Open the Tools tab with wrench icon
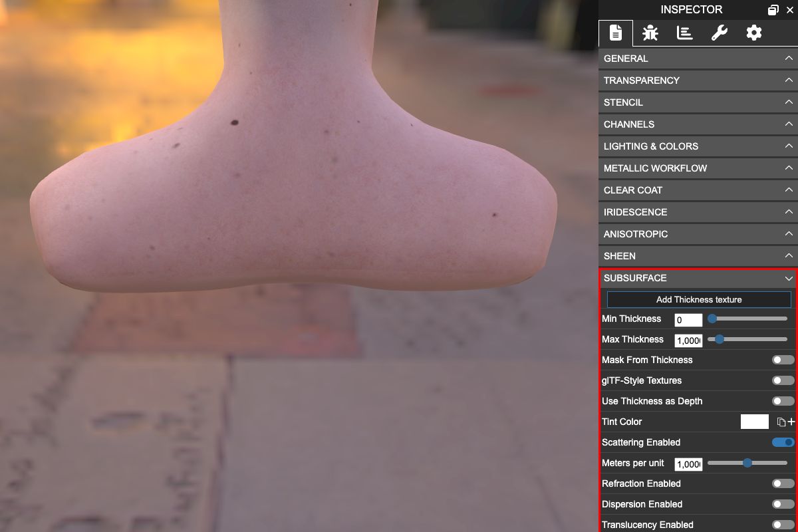Viewport: 798px width, 532px height. click(719, 33)
